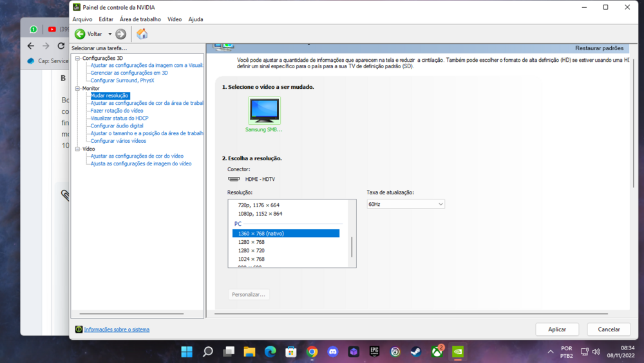Launch Microsoft Edge from taskbar
644x363 pixels.
[x=270, y=352]
